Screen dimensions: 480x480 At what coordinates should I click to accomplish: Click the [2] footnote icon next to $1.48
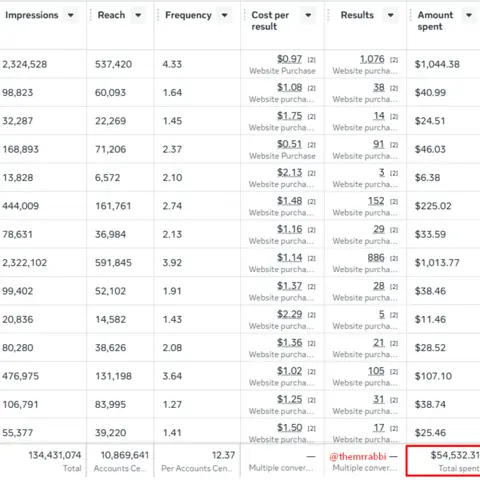pos(311,202)
